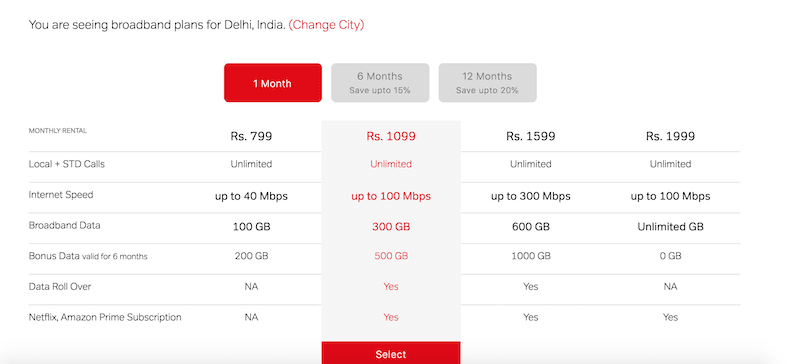Choose the Rs. 1999 plan price
Screen dimensions: 800x364
click(670, 136)
